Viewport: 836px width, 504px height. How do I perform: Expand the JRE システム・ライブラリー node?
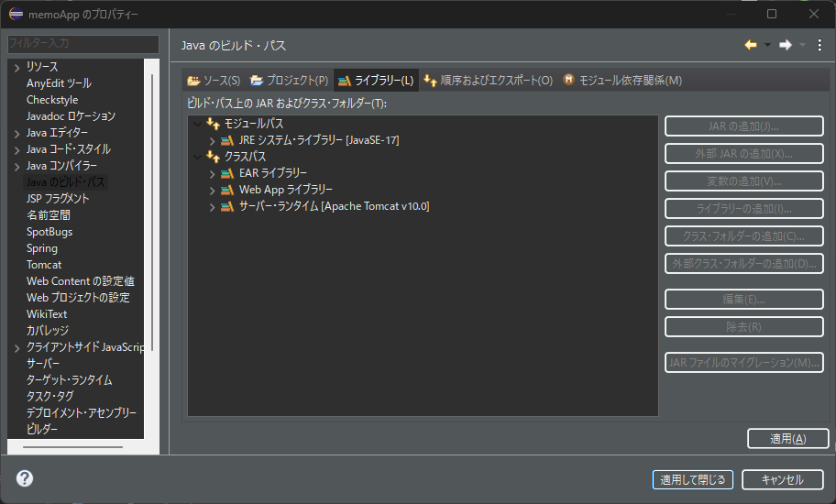tap(212, 140)
